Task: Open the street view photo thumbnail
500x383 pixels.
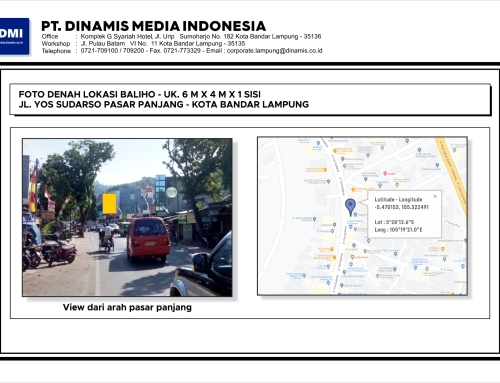Action: click(x=127, y=217)
